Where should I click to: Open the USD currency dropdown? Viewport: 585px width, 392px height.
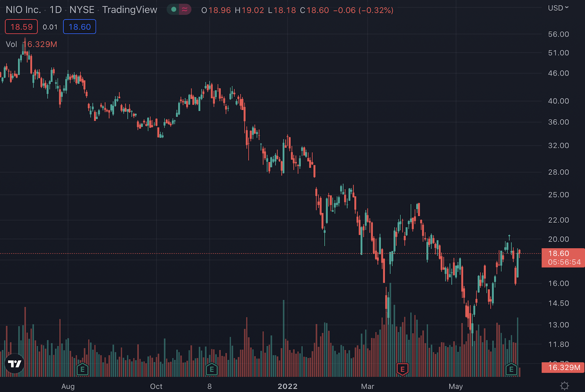(558, 8)
